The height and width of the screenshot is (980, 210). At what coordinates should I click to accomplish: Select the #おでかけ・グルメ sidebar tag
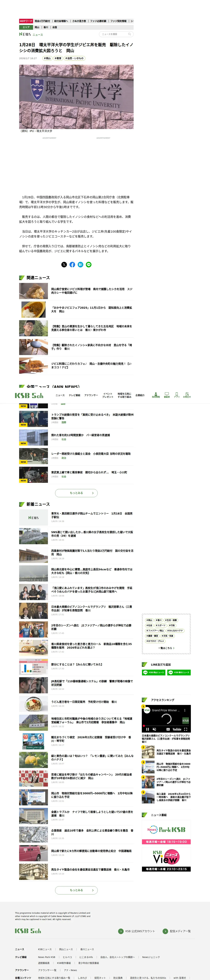(155, 641)
